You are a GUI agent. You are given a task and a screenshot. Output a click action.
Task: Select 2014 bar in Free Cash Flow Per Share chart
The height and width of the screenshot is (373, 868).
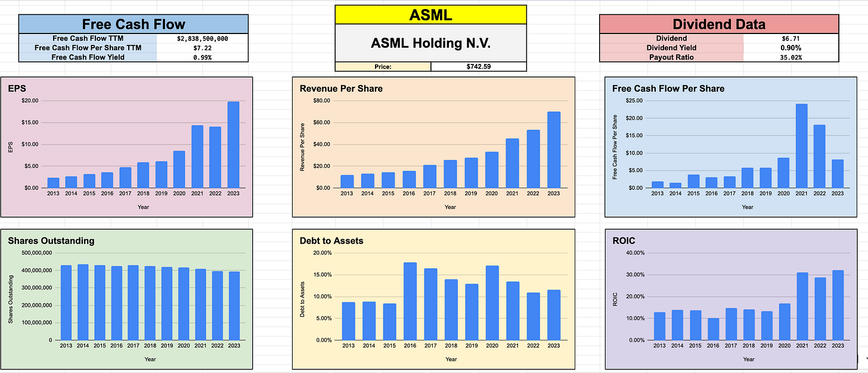pos(675,186)
